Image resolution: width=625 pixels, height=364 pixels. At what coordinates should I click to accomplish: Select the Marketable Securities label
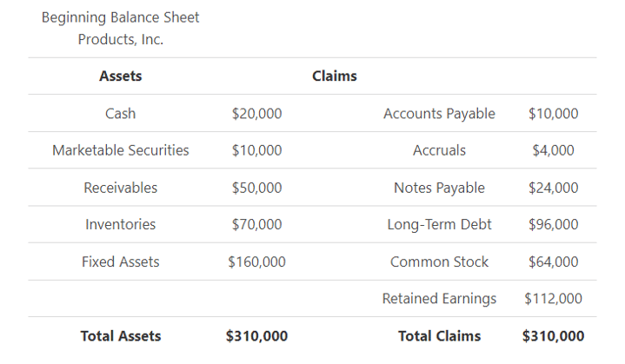[120, 150]
